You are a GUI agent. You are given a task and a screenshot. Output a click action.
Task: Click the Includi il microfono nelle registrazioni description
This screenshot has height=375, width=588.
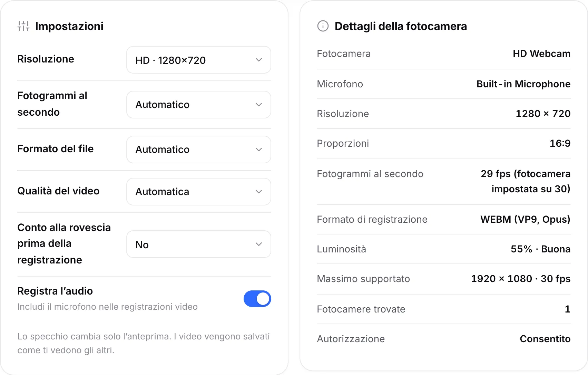[108, 307]
